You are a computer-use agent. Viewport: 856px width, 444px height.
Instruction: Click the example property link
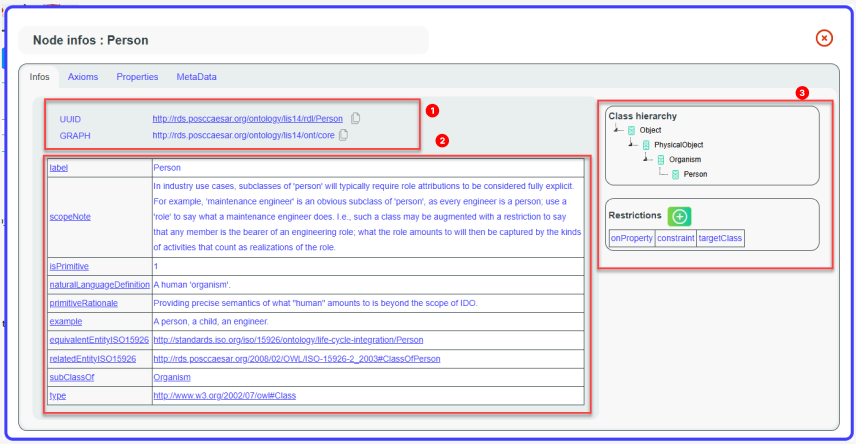66,322
